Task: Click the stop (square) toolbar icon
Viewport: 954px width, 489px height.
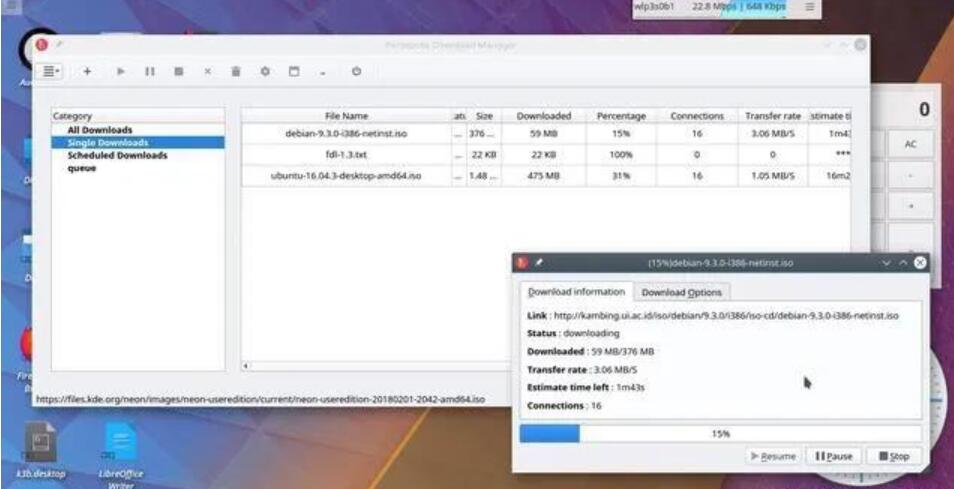Action: pos(178,71)
